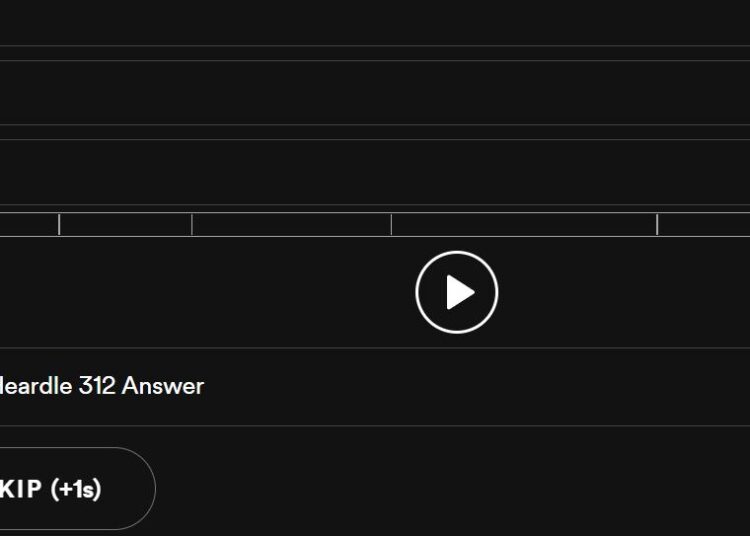Select progress segment between second and third ticks
The image size is (750, 536).
pos(292,224)
